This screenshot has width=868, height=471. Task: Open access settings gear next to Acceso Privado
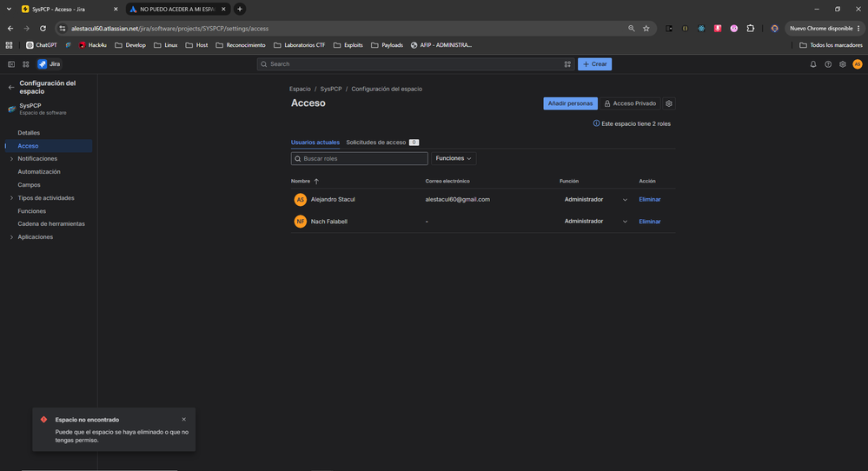pos(669,103)
